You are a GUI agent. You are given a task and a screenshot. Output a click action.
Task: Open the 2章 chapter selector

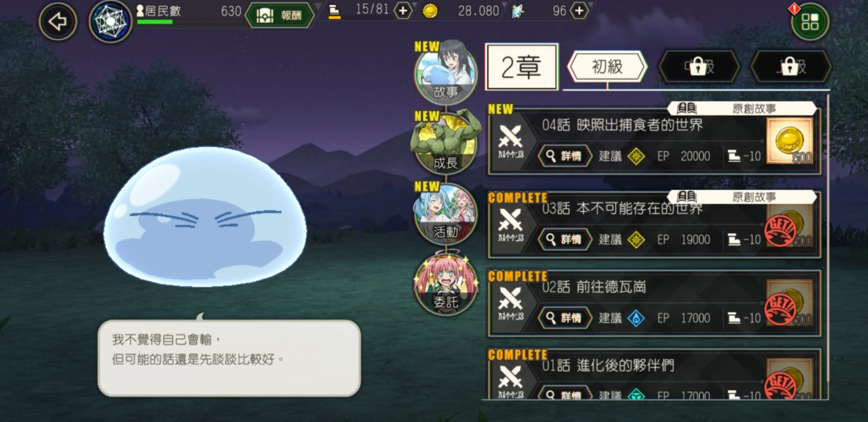coord(521,68)
